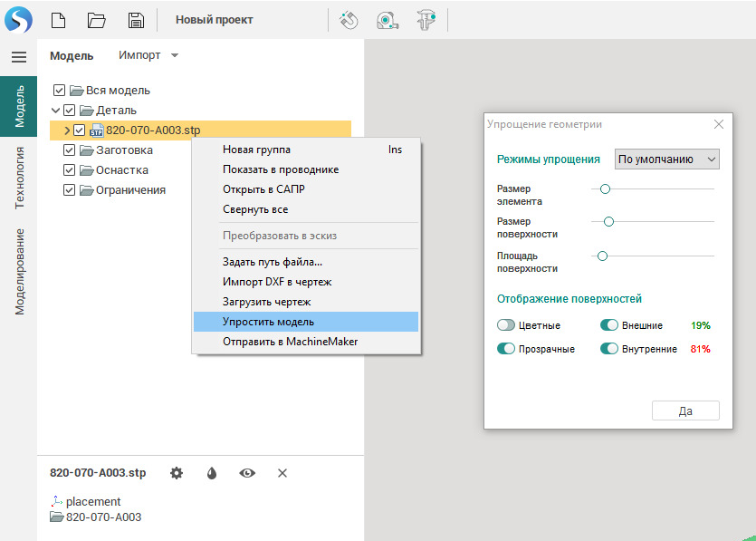Toggle the Цветные surfaces switch
The height and width of the screenshot is (541, 756).
(x=506, y=325)
